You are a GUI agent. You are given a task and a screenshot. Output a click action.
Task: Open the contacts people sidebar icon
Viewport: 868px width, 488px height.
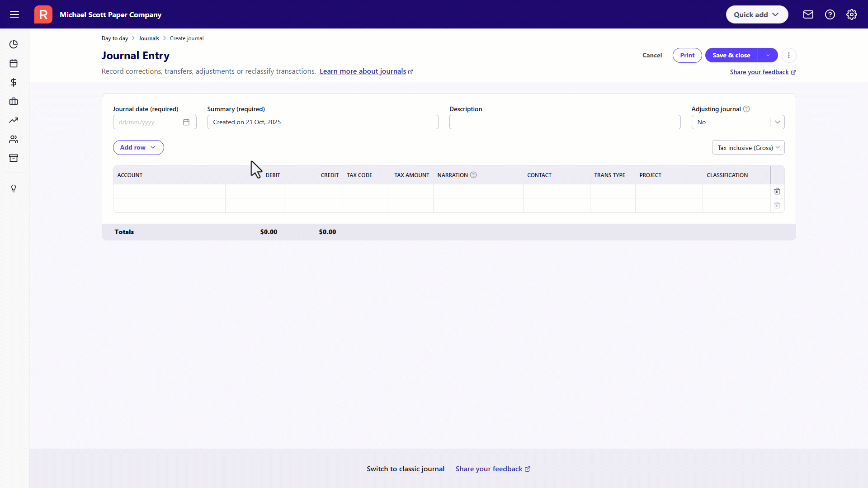[x=14, y=139]
